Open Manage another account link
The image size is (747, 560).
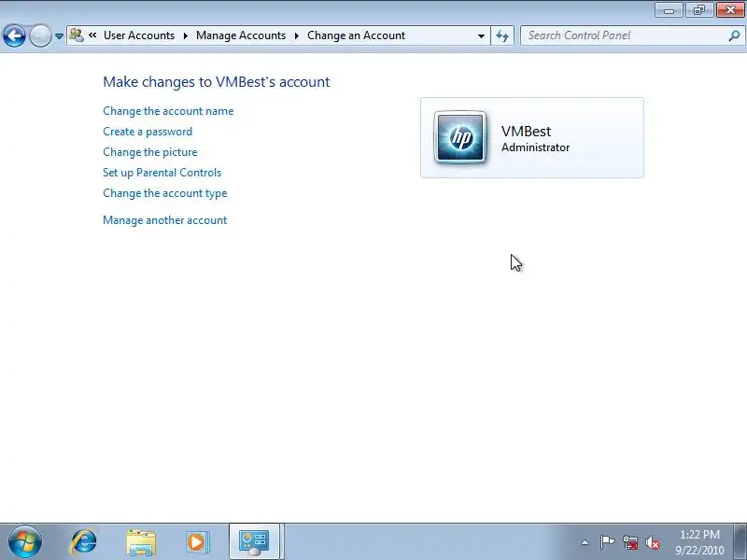[x=165, y=220]
